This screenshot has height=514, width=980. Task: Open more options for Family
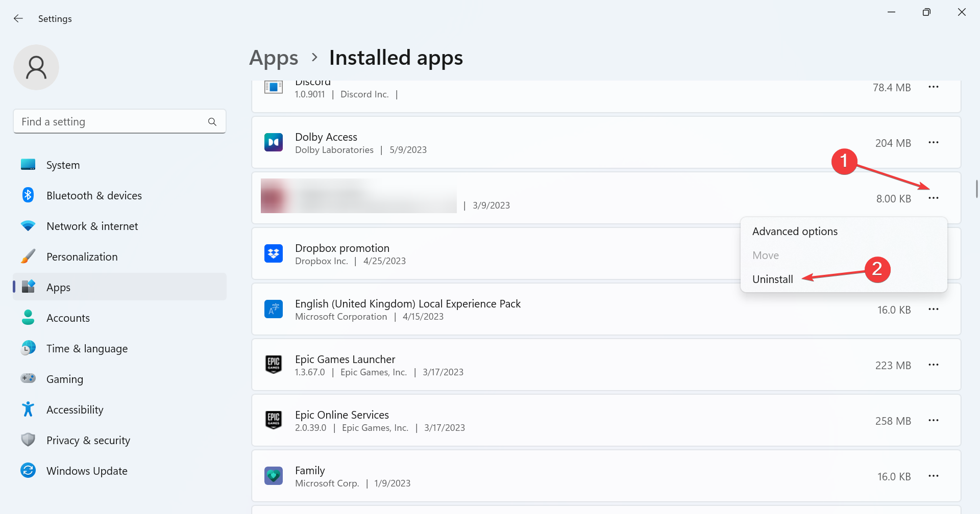[934, 476]
